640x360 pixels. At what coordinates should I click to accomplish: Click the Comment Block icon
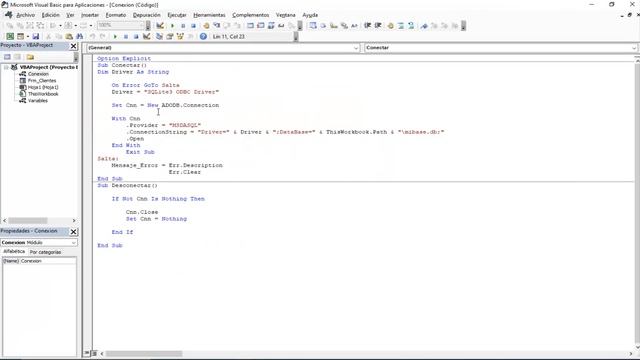(x=401, y=25)
